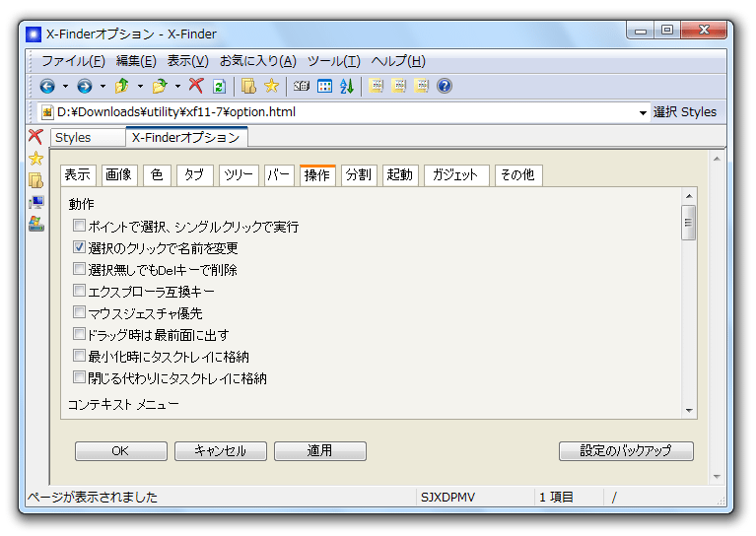This screenshot has height=536, width=756.
Task: Open the ファイル(F) menu
Action: [x=73, y=61]
